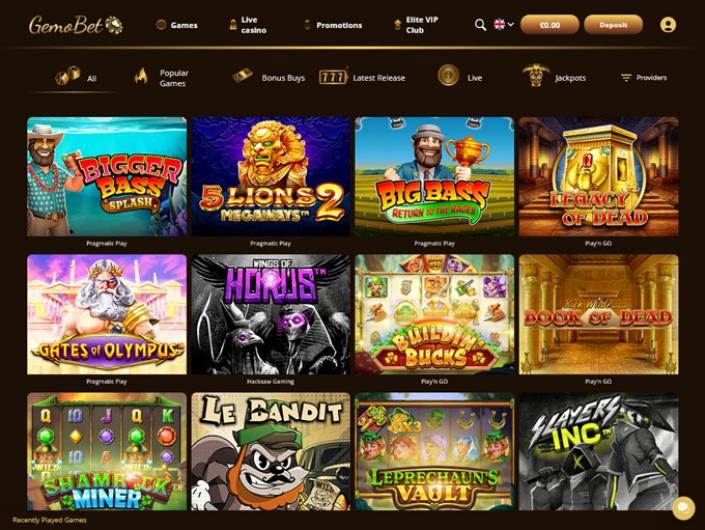Open the Games menu
Image resolution: width=705 pixels, height=530 pixels.
177,25
